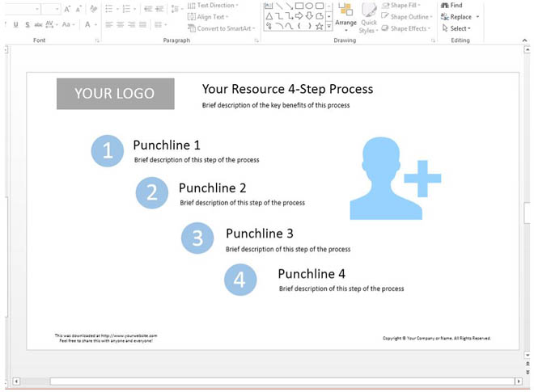Viewport: 534px width, 392px height.
Task: Click Convert to SmartArt
Action: [x=222, y=28]
